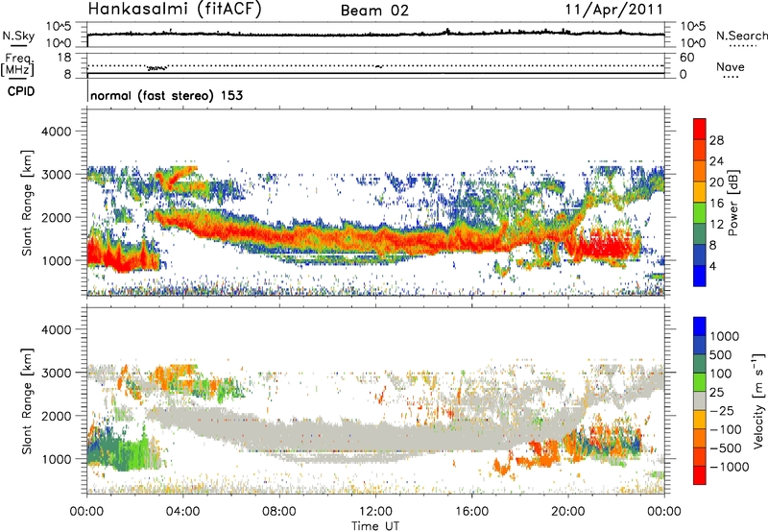The width and height of the screenshot is (768, 532).
Task: Click the 12:00 time tick label
Action: [x=375, y=512]
